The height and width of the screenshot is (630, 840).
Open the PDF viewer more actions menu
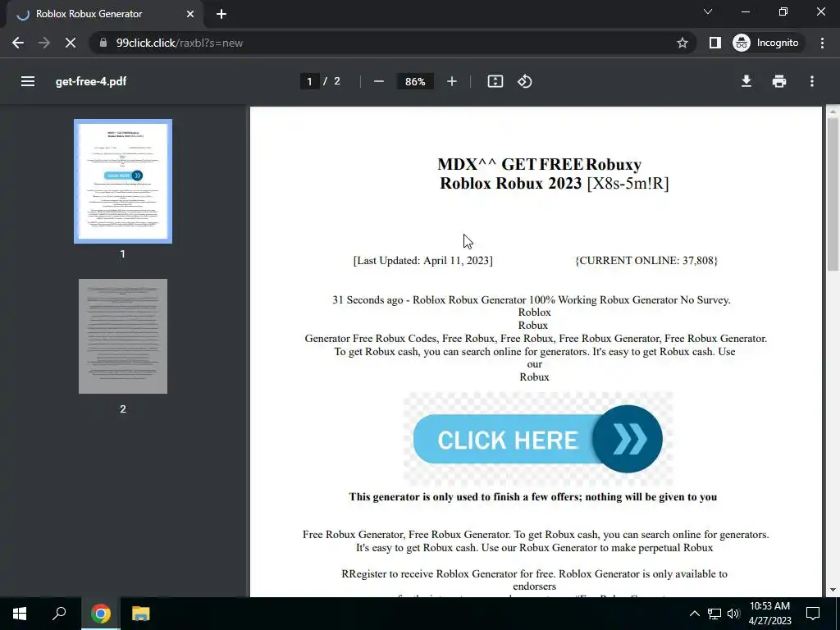[x=812, y=81]
